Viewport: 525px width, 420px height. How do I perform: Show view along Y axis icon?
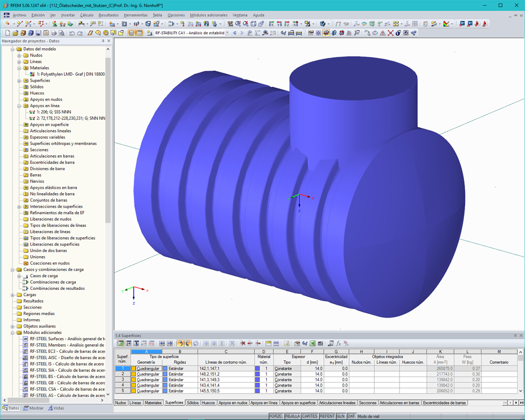click(279, 24)
